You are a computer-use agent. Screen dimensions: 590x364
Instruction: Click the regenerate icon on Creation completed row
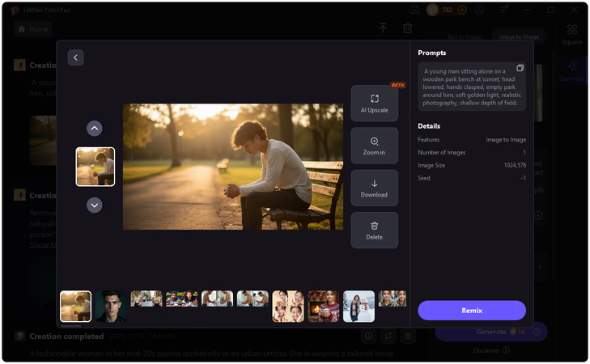(x=388, y=336)
